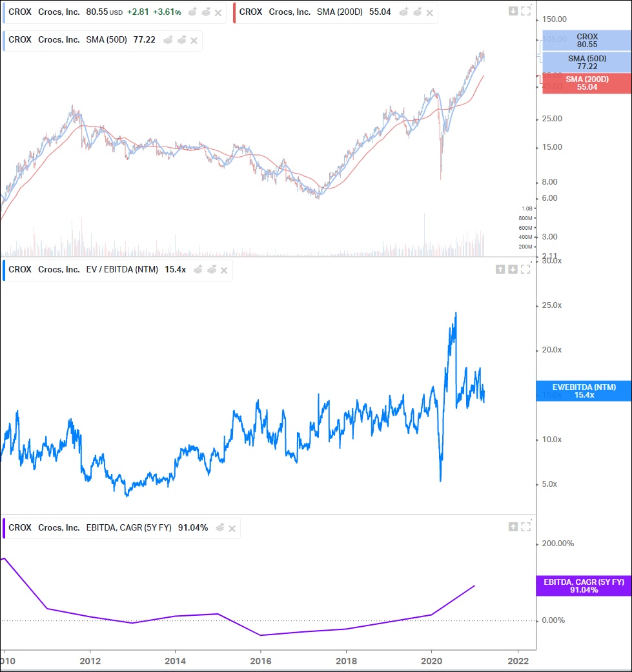Click the +2.81 price change value
Screen dimensions: 632x672
(138, 12)
